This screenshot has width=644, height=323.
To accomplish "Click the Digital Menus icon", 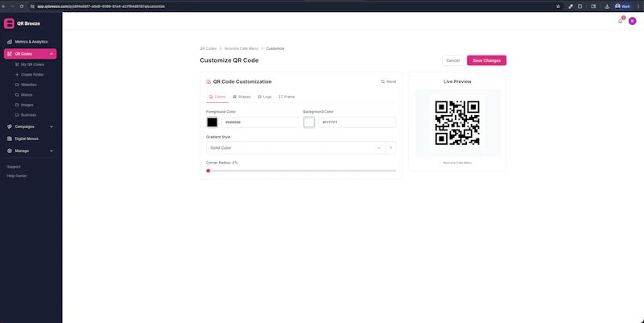I will pyautogui.click(x=10, y=139).
